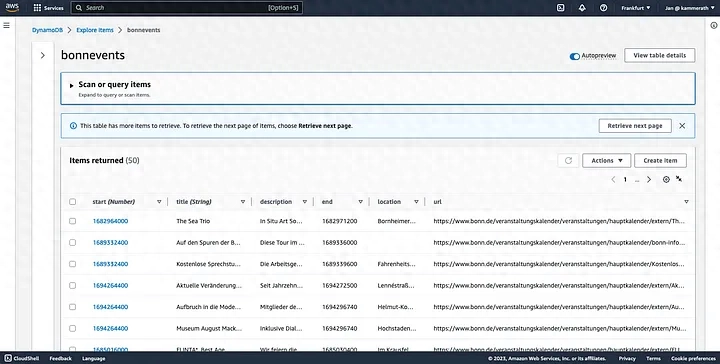Viewport: 720px width, 364px height.
Task: Expand the tables side panel chevron
Action: [43, 56]
